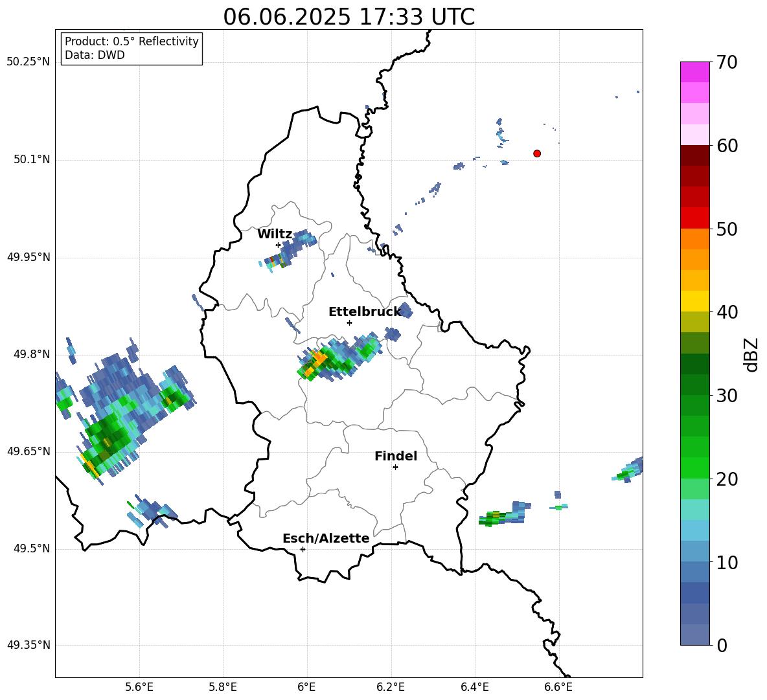The height and width of the screenshot is (700, 767).
Task: Click the 30 colorbar tick label
Action: click(727, 396)
